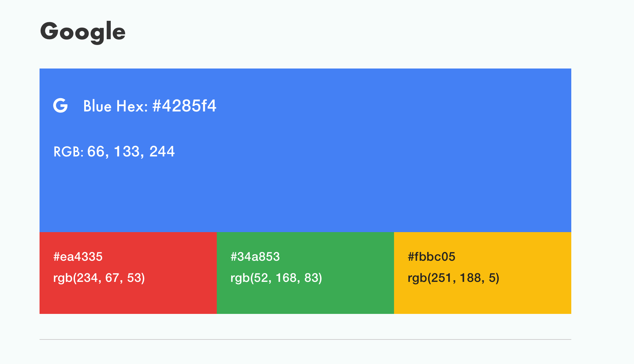Viewport: 634px width, 364px height.
Task: Click the rgb(251, 188, 5) text
Action: click(x=453, y=278)
